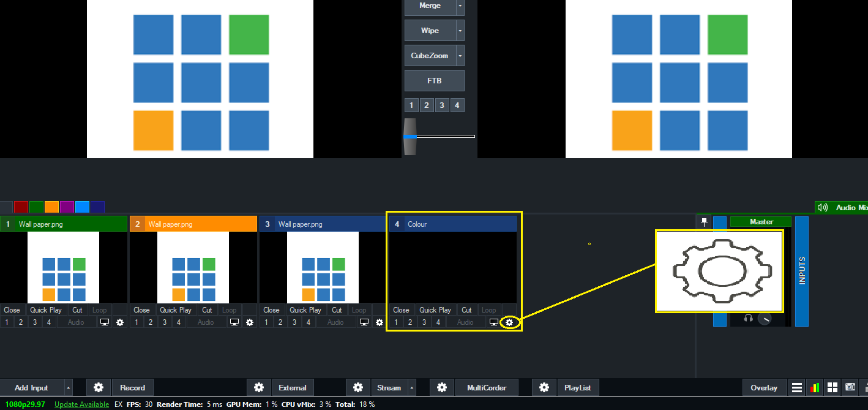Toggle Audio on input 1
This screenshot has height=410, width=868.
(76, 322)
